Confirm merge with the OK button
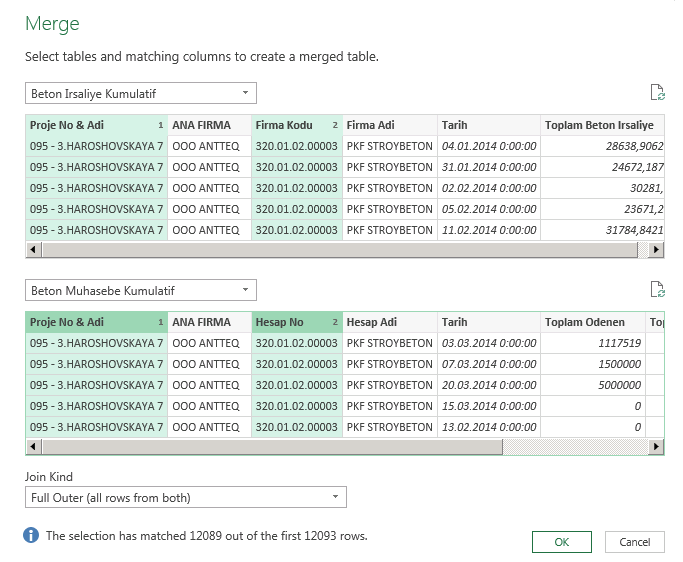This screenshot has width=683, height=562. (561, 542)
